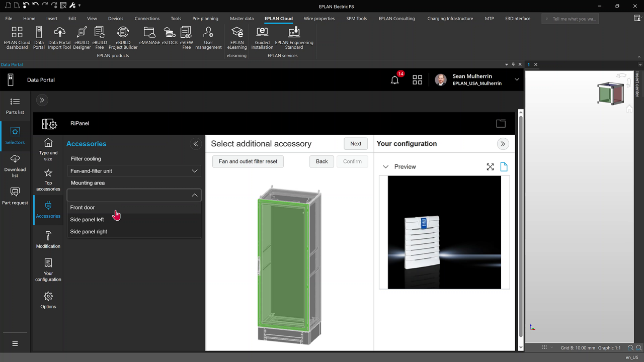Image resolution: width=644 pixels, height=362 pixels.
Task: Click the Data Portal vertical scrollbar
Action: pos(521,230)
